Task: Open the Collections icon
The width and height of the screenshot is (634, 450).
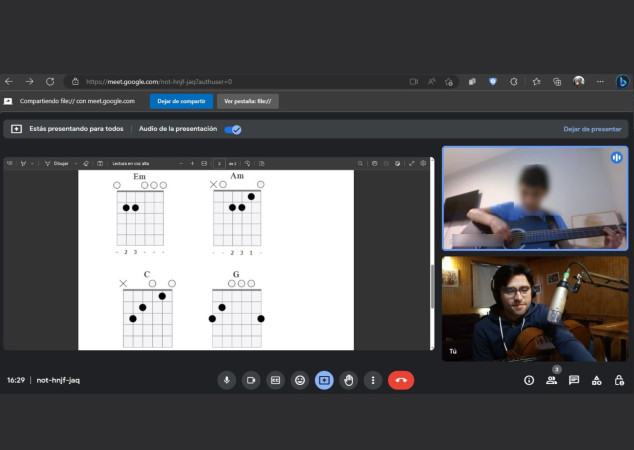Action: (557, 82)
